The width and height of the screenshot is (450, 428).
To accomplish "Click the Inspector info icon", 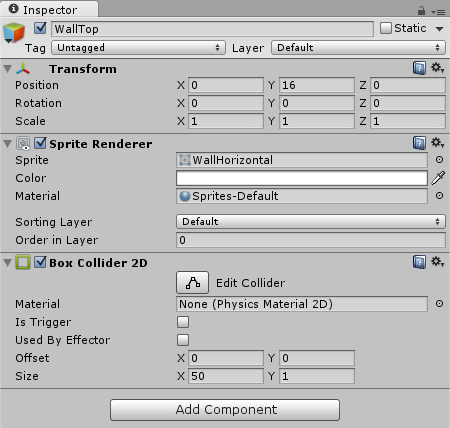I will [x=13, y=9].
